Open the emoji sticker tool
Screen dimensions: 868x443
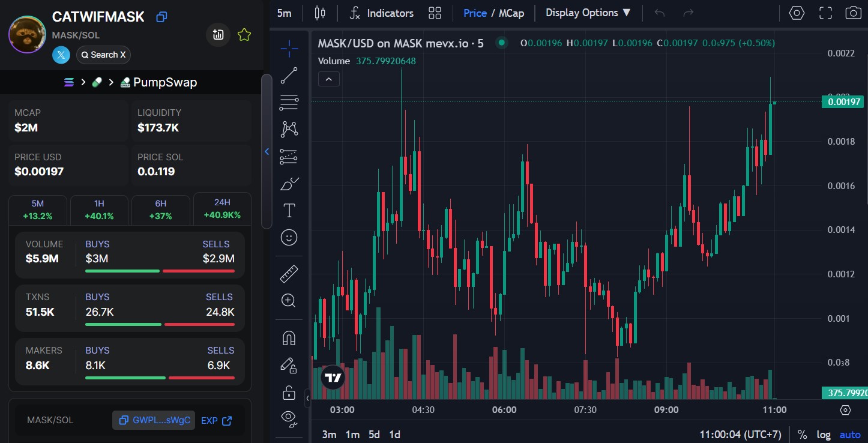(x=289, y=238)
